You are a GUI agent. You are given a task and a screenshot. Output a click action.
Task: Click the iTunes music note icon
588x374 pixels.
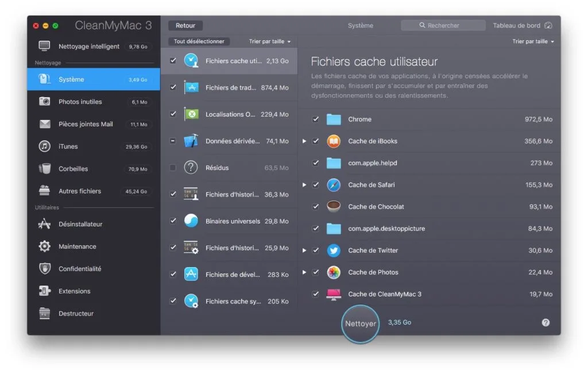[x=45, y=146]
